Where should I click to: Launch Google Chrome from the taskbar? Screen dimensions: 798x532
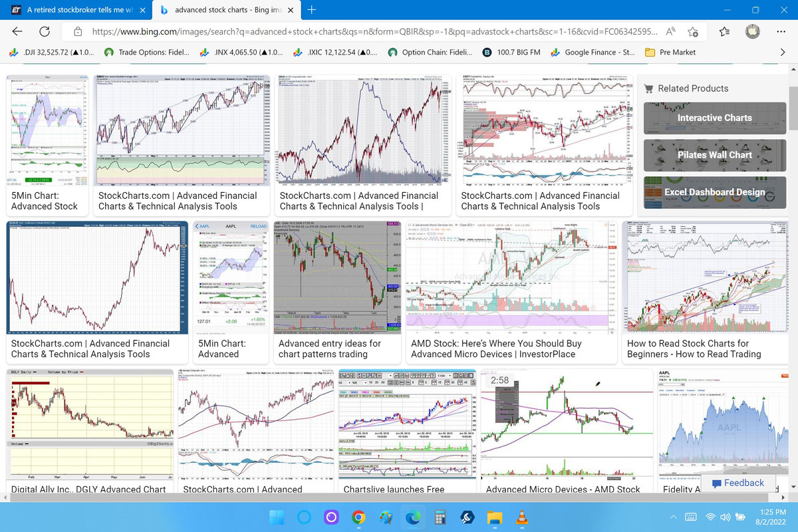[x=358, y=517]
